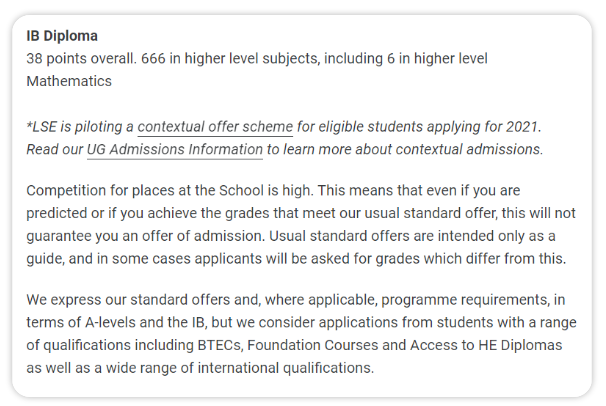Image resolution: width=606 pixels, height=406 pixels.
Task: Click "guarantee you an offer of admission" text
Action: pos(145,236)
